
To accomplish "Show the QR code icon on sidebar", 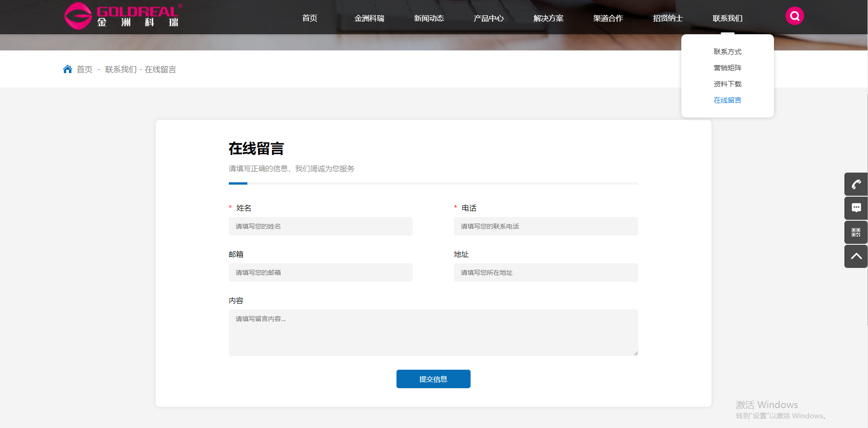I will (x=856, y=232).
